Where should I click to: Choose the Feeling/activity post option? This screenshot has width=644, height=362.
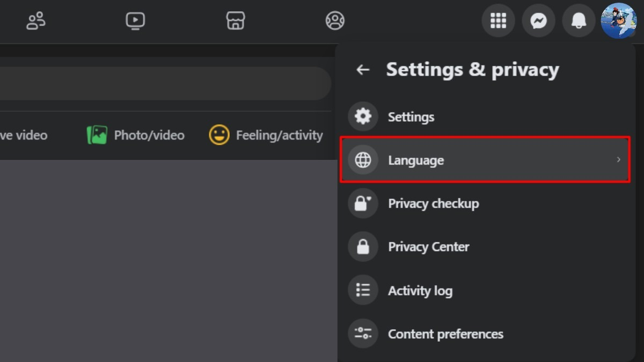coord(266,135)
